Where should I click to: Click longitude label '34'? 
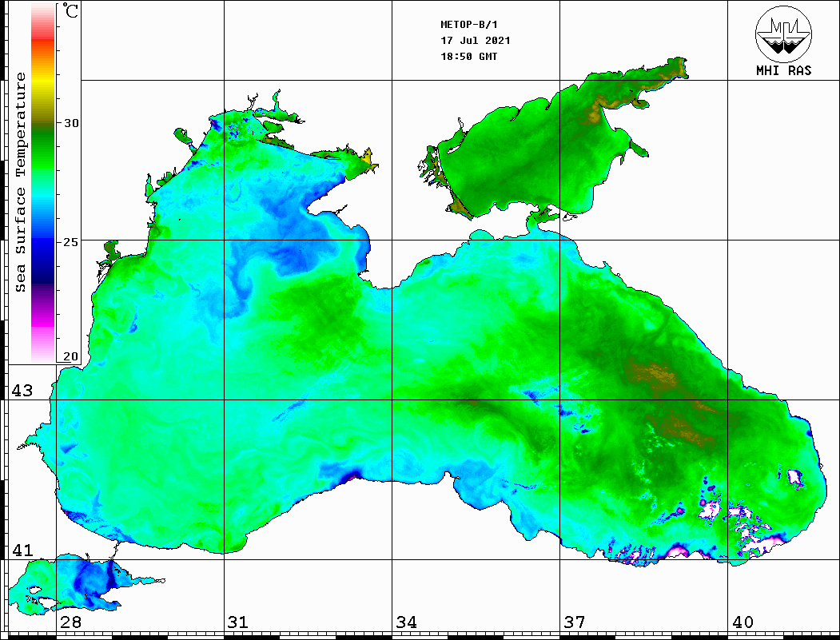click(x=406, y=622)
